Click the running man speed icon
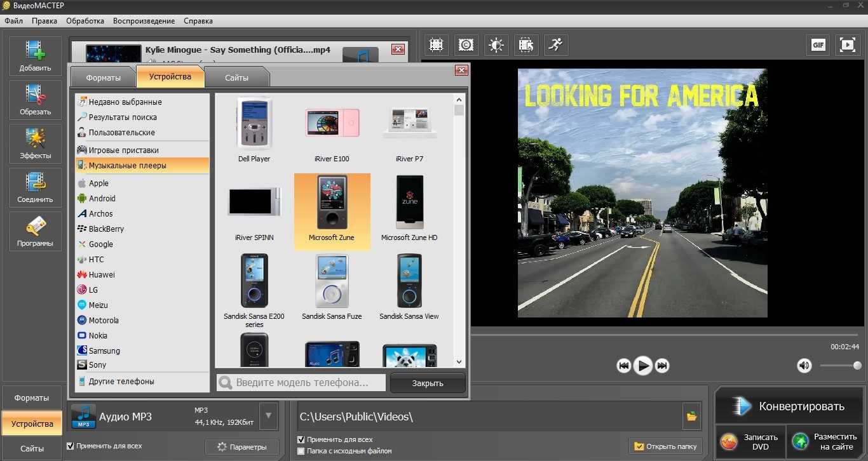Image resolution: width=868 pixels, height=461 pixels. [556, 44]
